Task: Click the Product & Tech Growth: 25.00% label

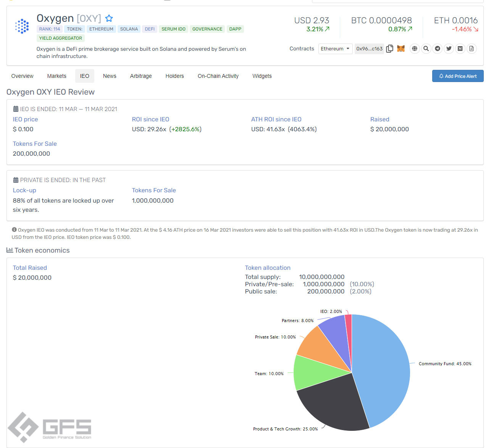Action: [285, 429]
